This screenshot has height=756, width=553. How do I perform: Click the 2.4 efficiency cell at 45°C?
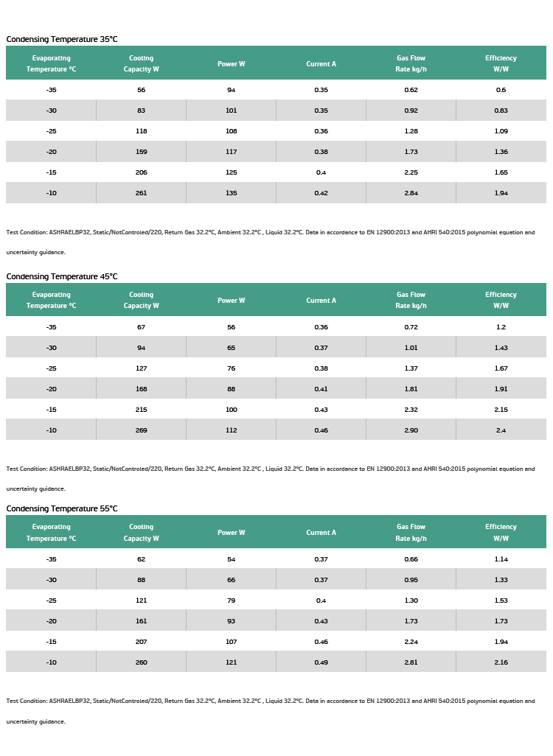[x=501, y=430]
